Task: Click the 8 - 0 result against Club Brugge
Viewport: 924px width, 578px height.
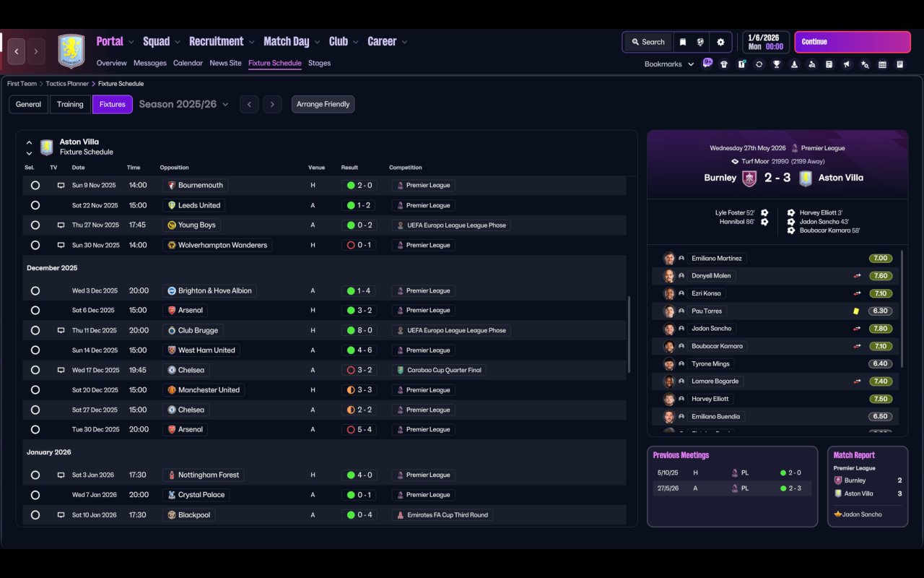Action: [359, 330]
